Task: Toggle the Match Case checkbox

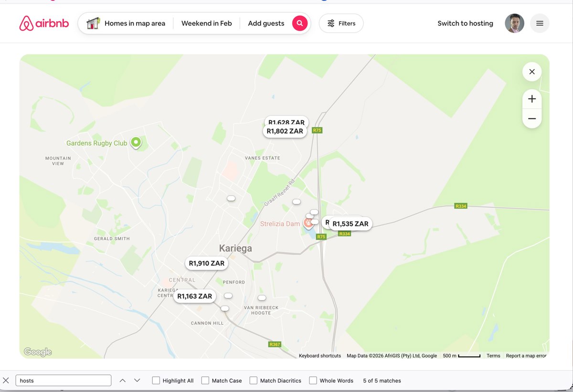Action: [x=205, y=381]
